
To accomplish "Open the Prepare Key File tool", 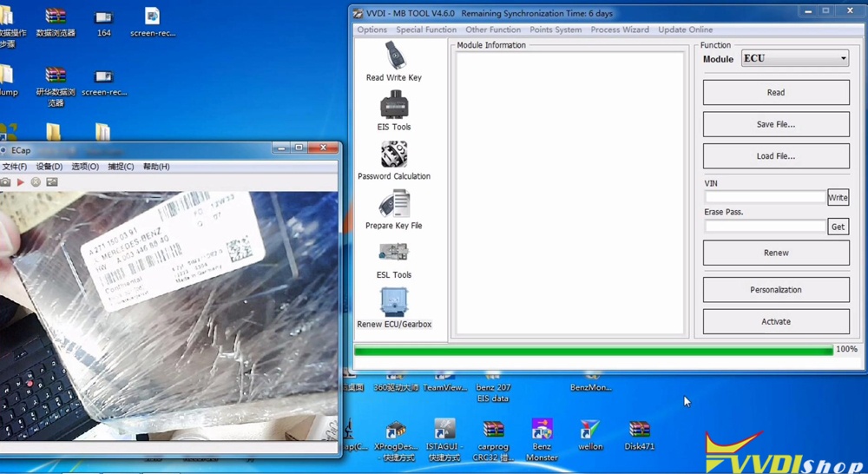I will pyautogui.click(x=393, y=208).
